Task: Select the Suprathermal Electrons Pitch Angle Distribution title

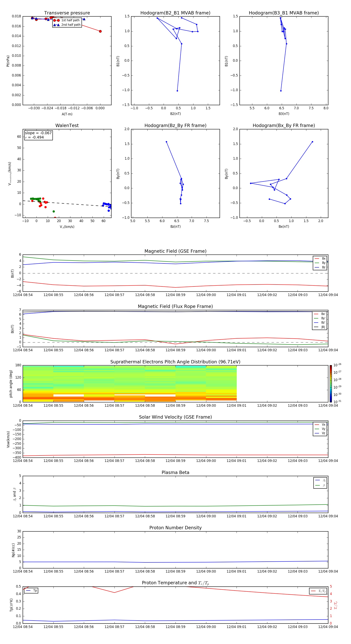Action: pos(175,362)
